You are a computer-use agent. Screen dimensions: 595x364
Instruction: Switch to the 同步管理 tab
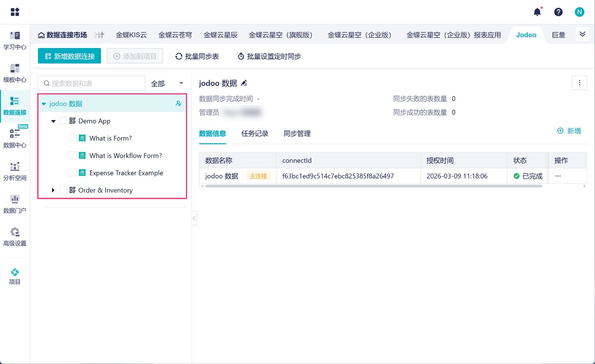point(297,133)
